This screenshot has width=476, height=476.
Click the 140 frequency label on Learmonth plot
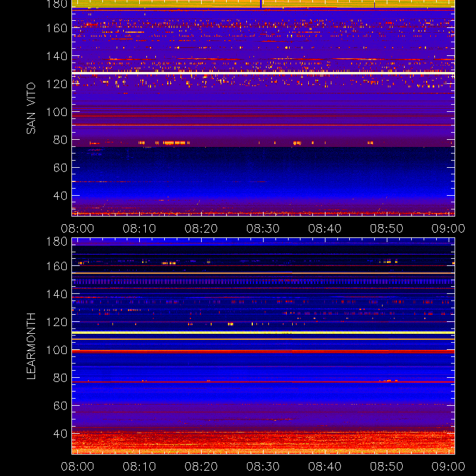[x=57, y=294]
